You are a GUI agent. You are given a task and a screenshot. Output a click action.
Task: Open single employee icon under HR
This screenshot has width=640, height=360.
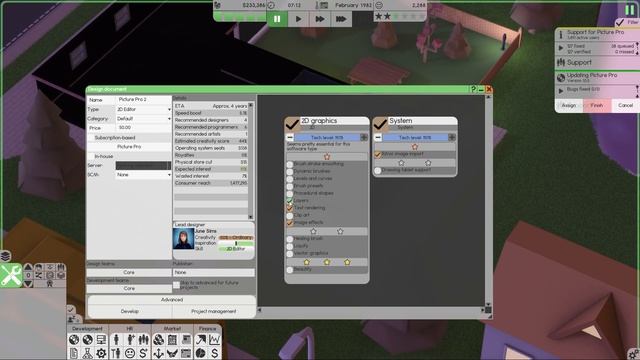tap(116, 340)
